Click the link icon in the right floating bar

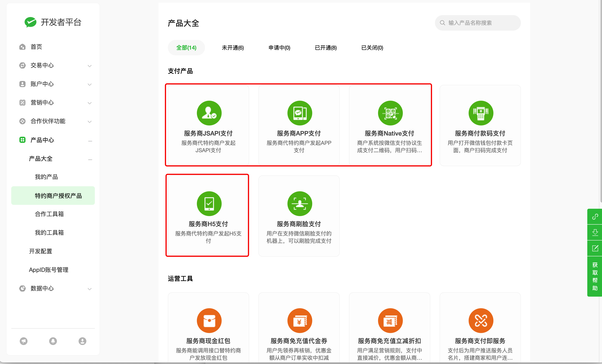[595, 217]
